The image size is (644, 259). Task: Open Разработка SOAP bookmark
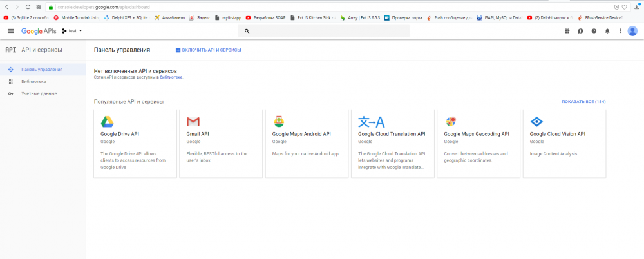pos(265,17)
